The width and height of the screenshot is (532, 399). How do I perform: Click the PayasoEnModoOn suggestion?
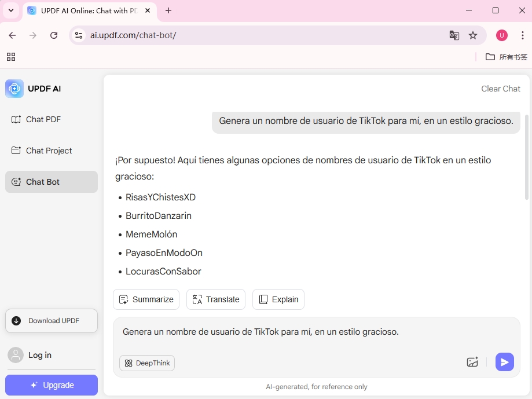pyautogui.click(x=164, y=252)
